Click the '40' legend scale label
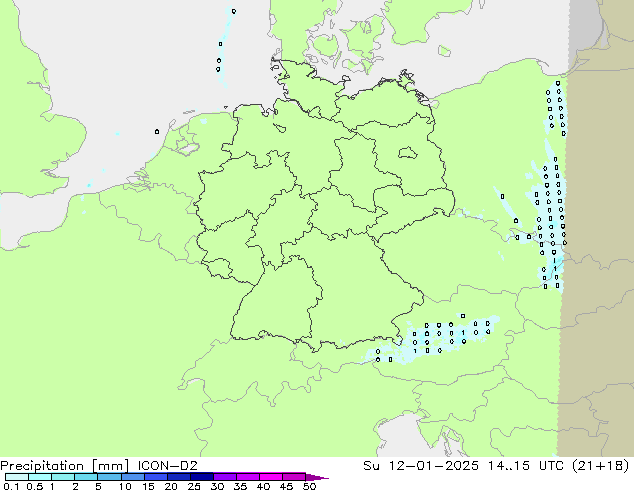 [x=263, y=486]
